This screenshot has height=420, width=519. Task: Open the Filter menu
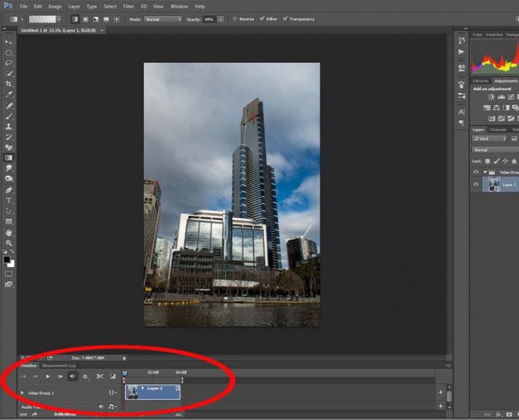(128, 6)
